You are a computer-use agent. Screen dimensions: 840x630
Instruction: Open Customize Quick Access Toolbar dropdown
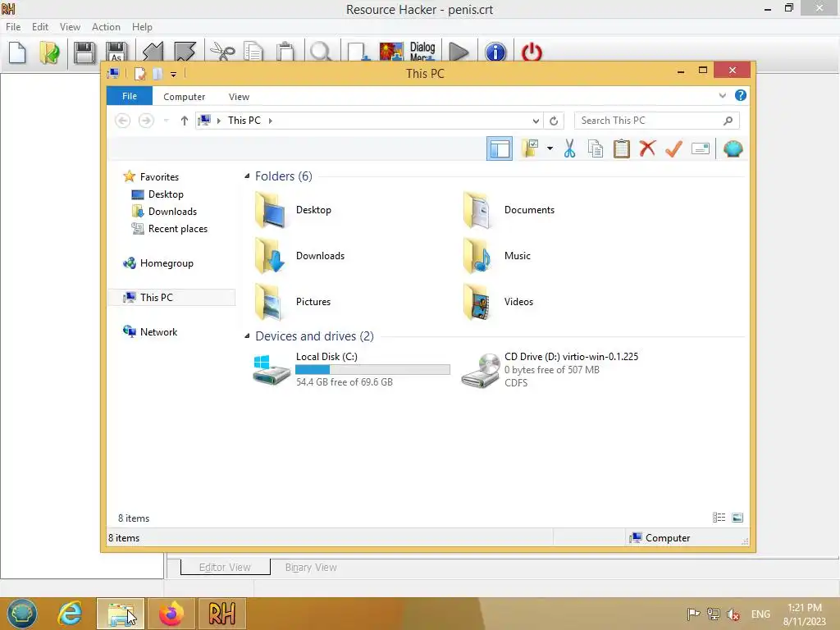(x=174, y=75)
